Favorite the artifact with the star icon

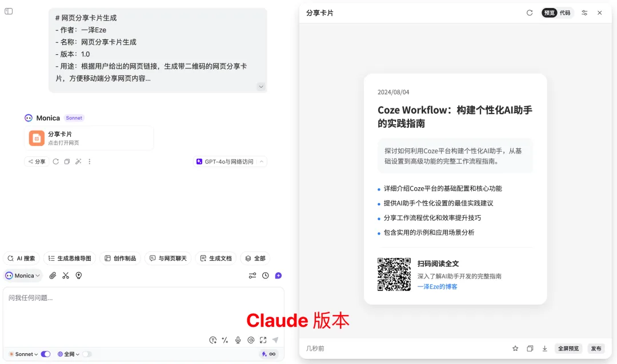pos(515,349)
